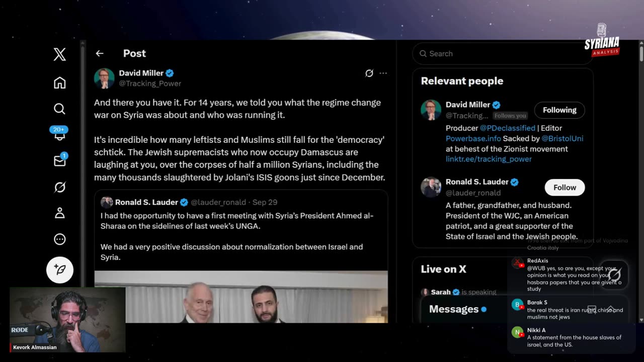Open Profile person icon in sidebar
644x362 pixels.
click(x=59, y=213)
